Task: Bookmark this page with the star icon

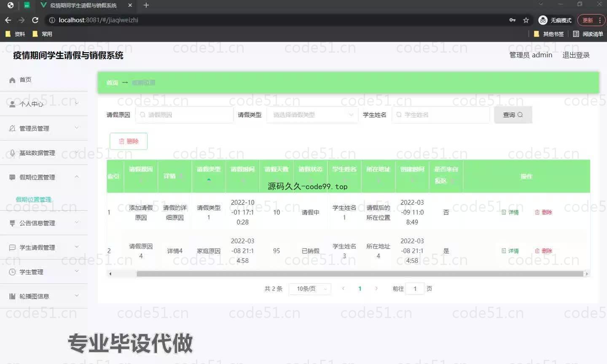Action: click(x=526, y=20)
